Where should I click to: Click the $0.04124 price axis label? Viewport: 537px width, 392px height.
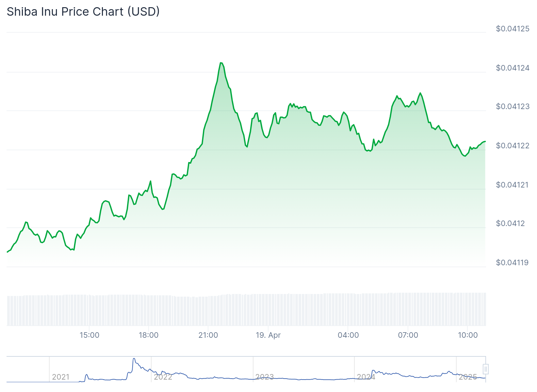click(513, 68)
